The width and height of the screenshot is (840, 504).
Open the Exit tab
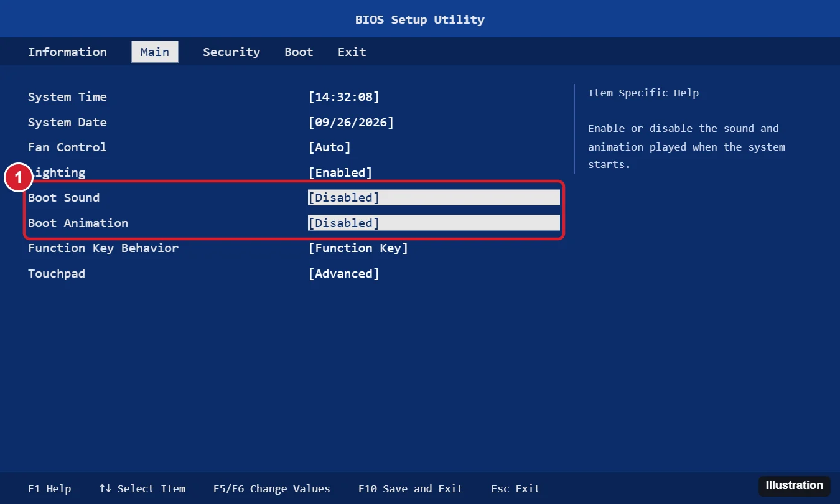352,52
